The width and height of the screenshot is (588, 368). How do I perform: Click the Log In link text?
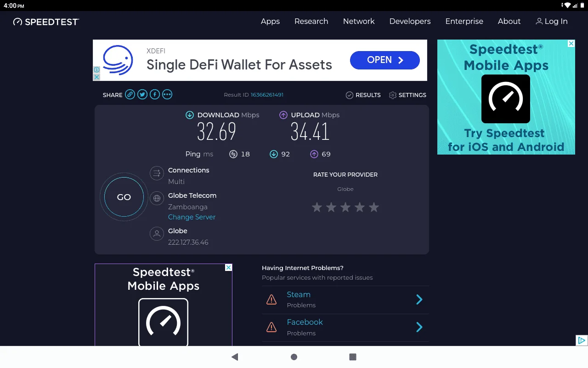tap(556, 21)
